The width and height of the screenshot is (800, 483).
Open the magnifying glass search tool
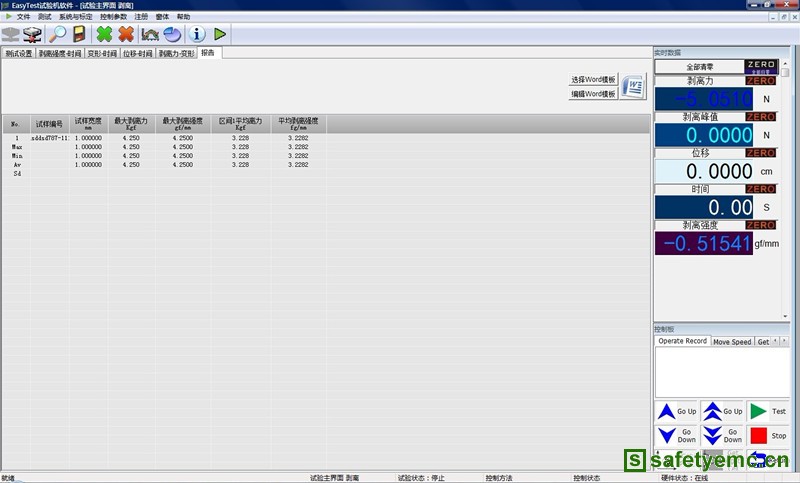[57, 34]
